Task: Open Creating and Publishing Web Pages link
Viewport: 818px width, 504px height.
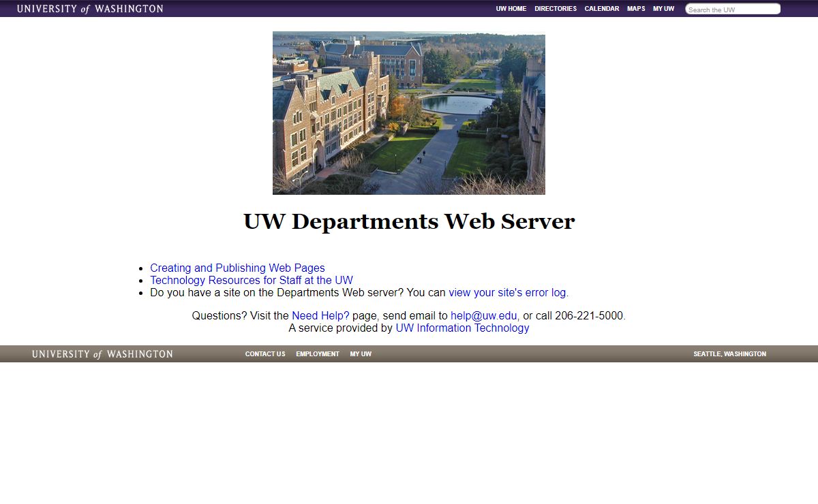Action: [237, 268]
